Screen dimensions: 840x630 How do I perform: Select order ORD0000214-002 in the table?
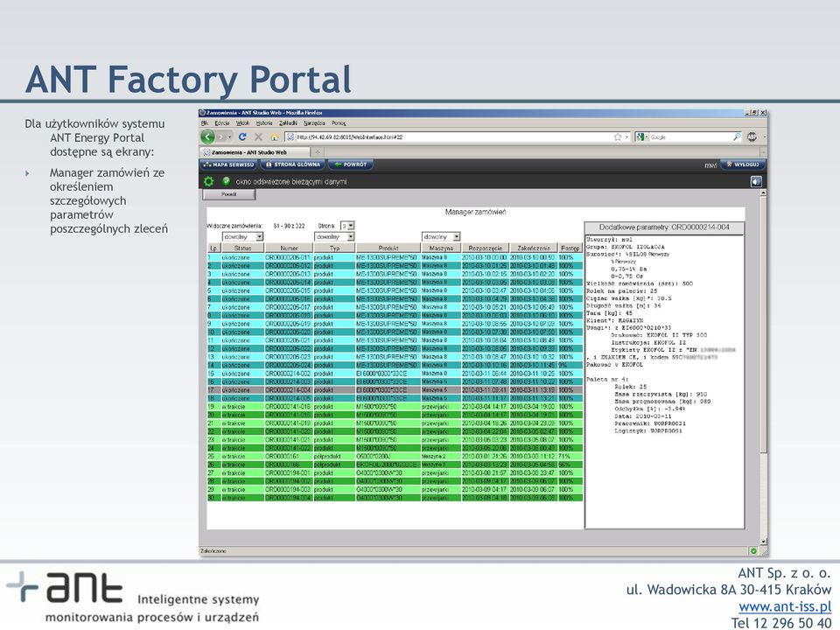coord(395,374)
